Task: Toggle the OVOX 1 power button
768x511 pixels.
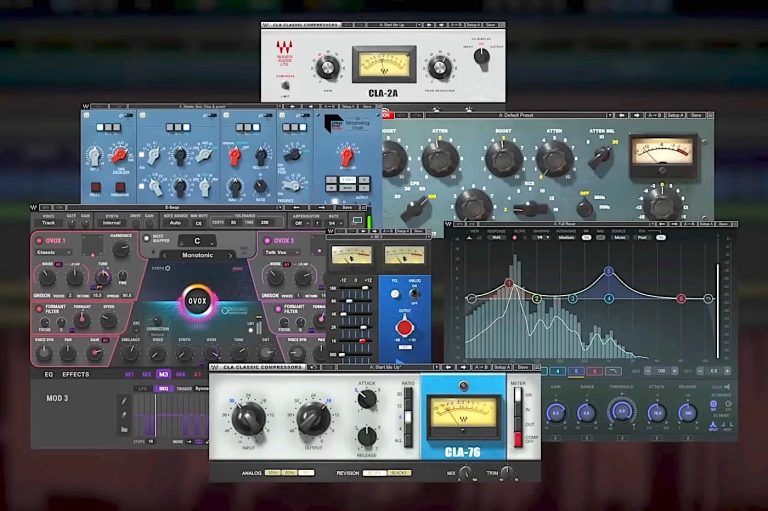Action: (39, 241)
